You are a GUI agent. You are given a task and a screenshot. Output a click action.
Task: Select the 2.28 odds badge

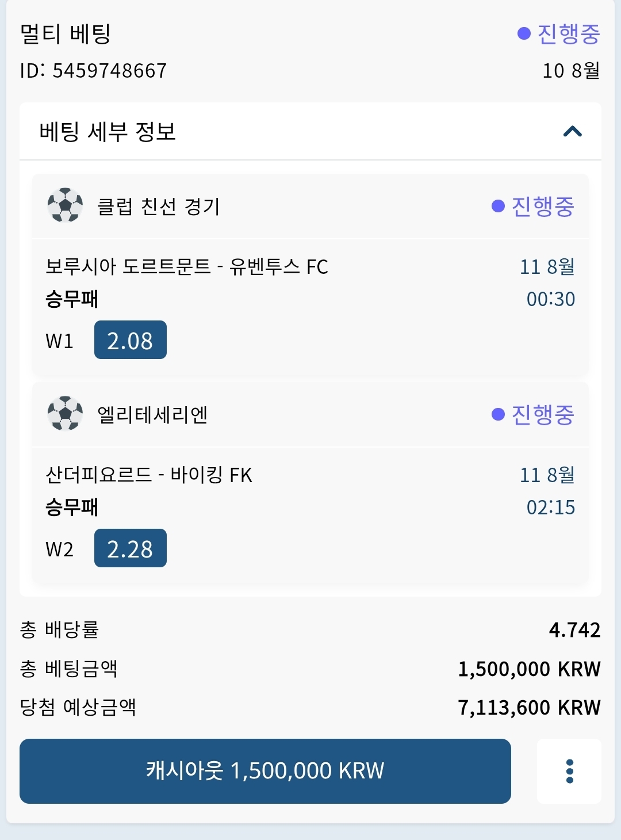tap(131, 548)
